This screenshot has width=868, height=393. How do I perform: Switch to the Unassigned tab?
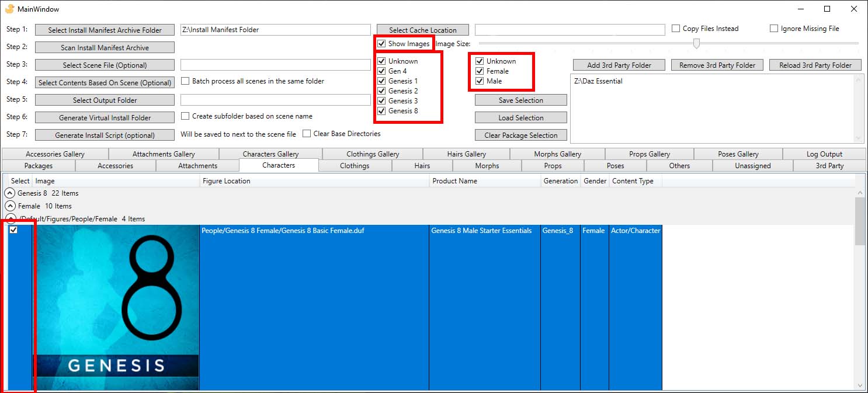tap(753, 166)
